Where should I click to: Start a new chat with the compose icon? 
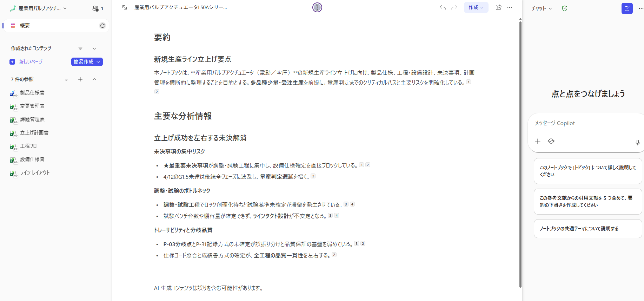click(x=627, y=8)
